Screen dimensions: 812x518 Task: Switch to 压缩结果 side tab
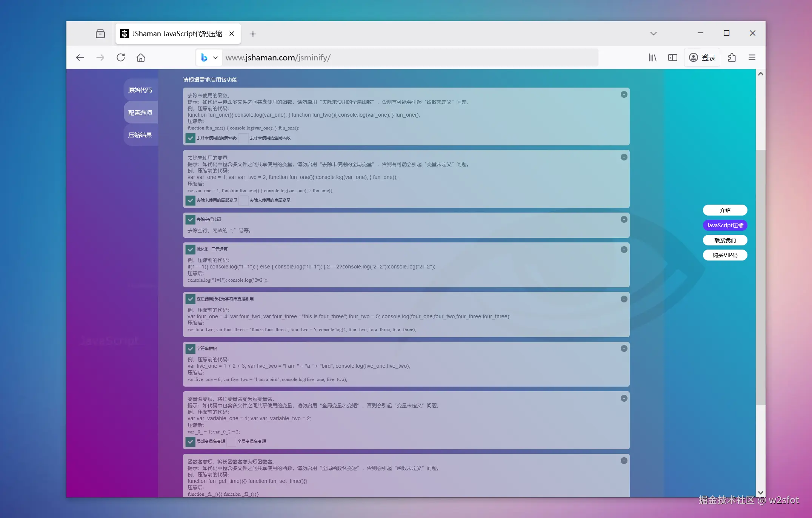140,135
